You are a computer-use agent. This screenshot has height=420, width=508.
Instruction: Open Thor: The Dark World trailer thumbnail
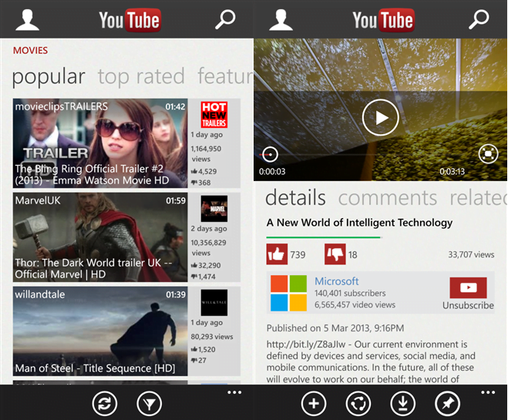(100, 237)
